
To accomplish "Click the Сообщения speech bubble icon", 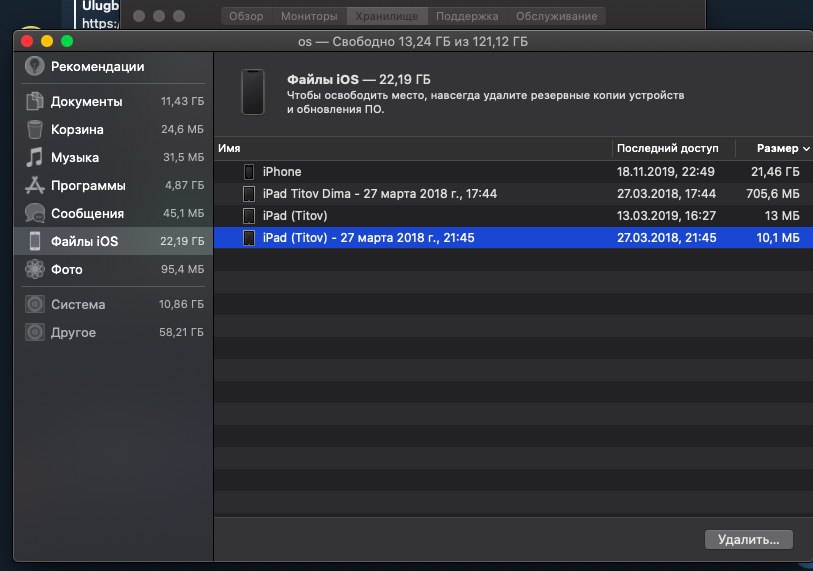I will [35, 213].
